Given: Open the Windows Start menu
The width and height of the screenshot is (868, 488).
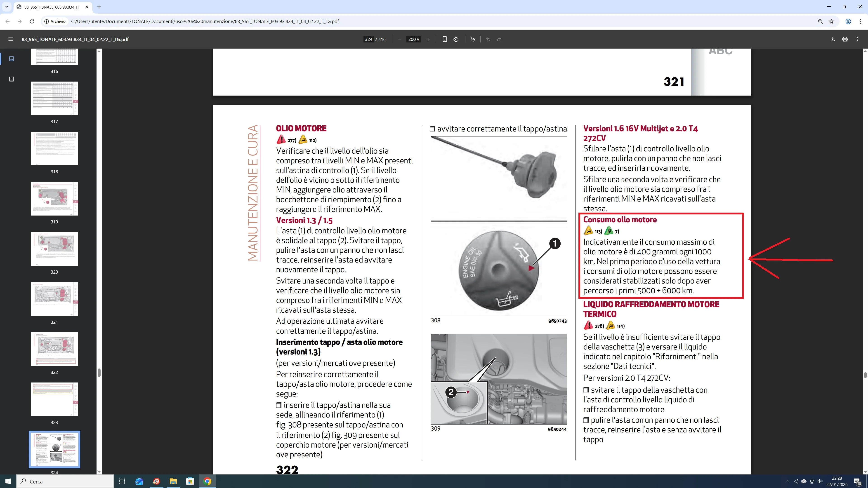Looking at the screenshot, I should (x=8, y=481).
